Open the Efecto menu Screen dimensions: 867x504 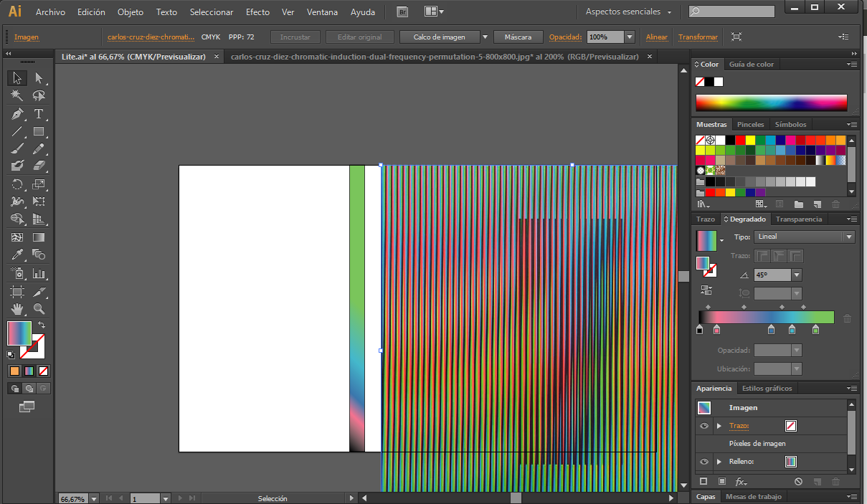point(257,12)
